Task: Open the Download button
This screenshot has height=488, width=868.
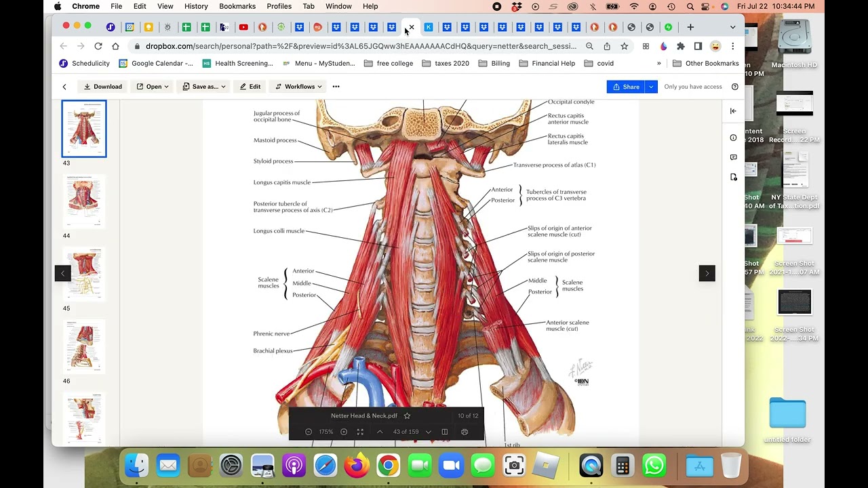Action: [x=103, y=87]
